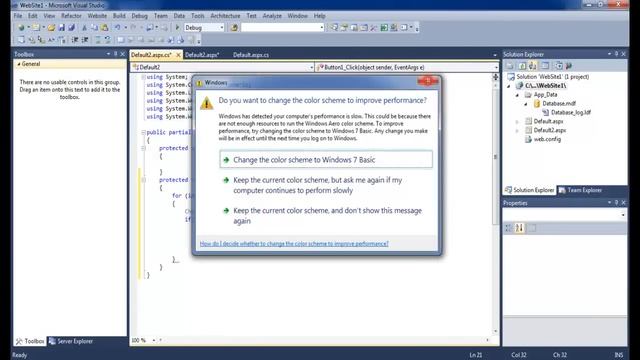Switch to the Server Explorer tab
Image resolution: width=640 pixels, height=360 pixels.
pyautogui.click(x=71, y=341)
